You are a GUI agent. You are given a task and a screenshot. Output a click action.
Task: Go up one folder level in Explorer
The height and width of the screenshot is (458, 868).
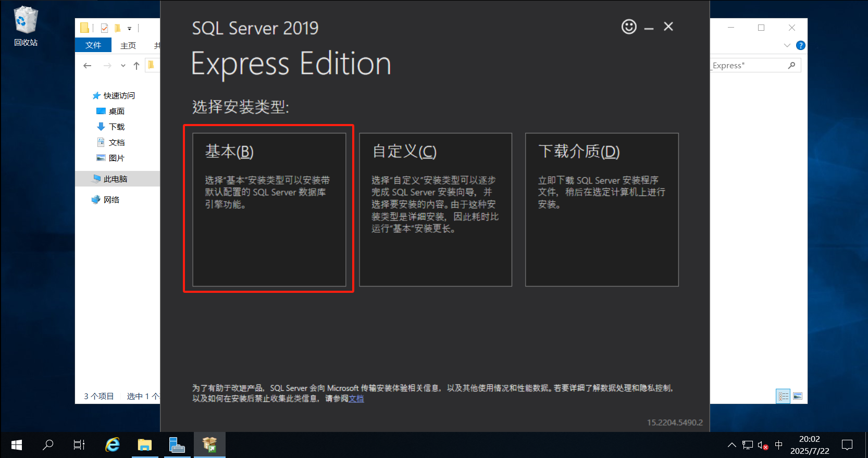pyautogui.click(x=137, y=66)
